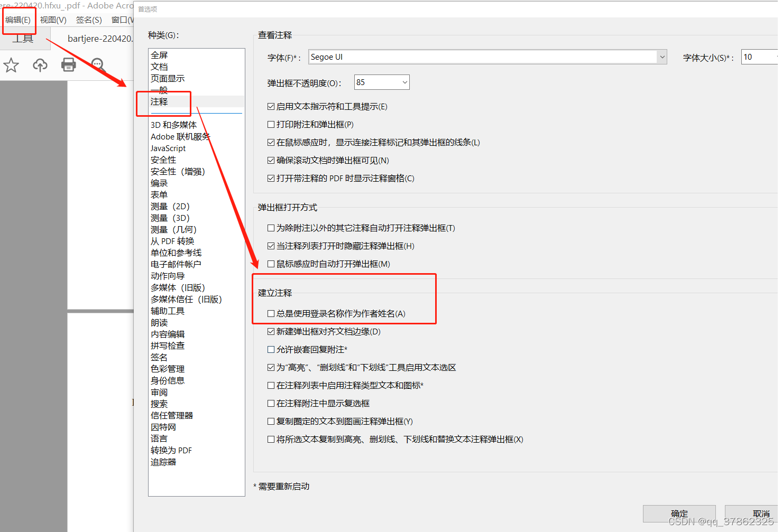
Task: Select 页面显示 in the category list
Action: [168, 78]
